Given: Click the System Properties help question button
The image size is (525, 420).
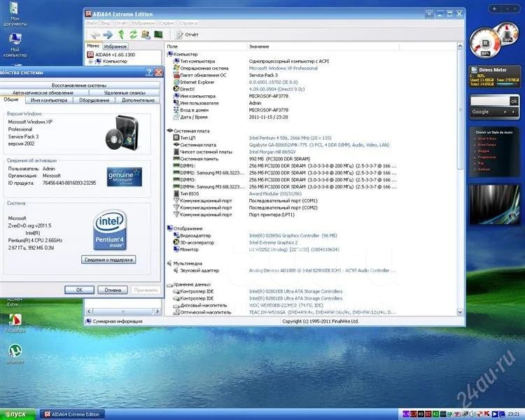Looking at the screenshot, I should point(149,72).
